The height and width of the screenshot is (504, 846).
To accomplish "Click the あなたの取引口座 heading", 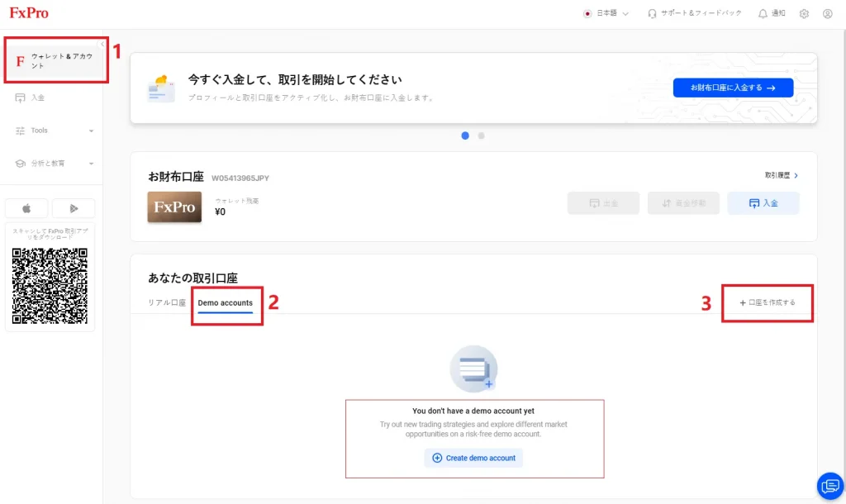I will coord(192,278).
